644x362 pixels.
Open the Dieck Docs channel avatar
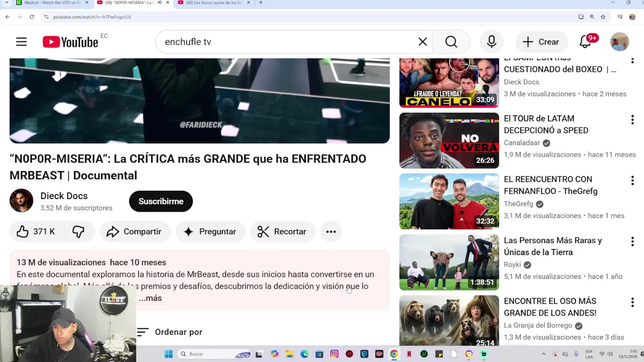21,201
